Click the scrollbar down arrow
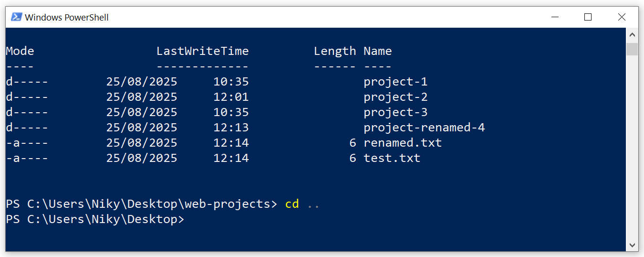 pos(632,245)
